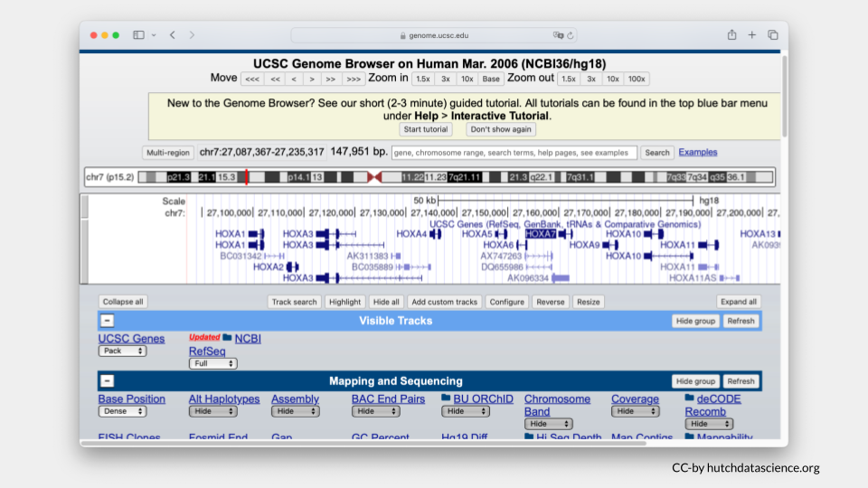Zoom out 3x
The width and height of the screenshot is (868, 488).
[591, 80]
